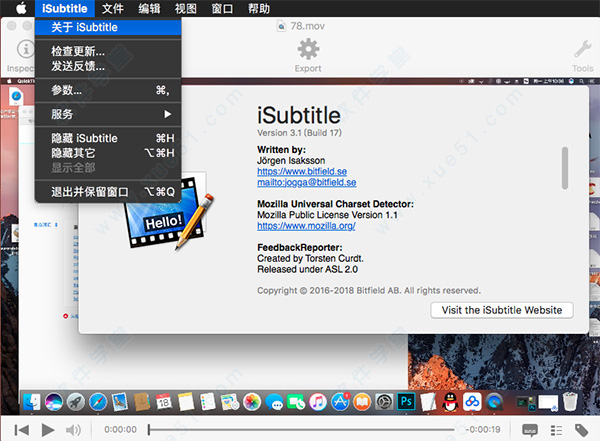Mute the volume speaker icon

[x=73, y=430]
